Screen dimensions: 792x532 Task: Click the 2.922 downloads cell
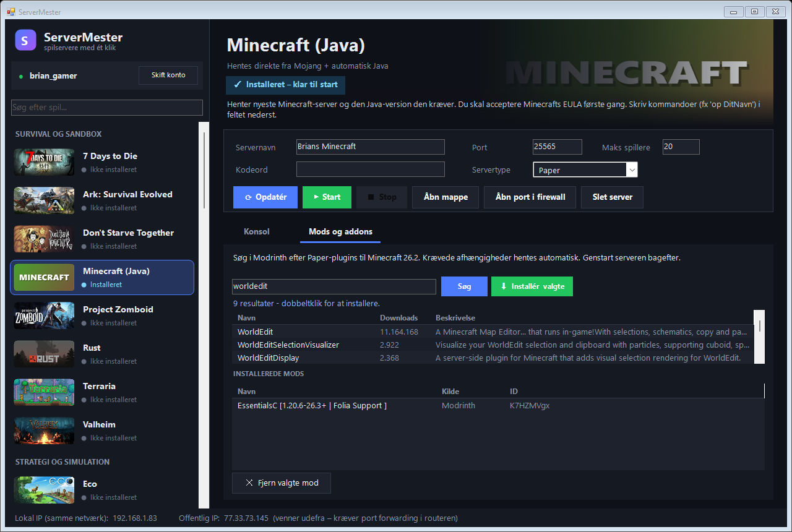point(389,345)
